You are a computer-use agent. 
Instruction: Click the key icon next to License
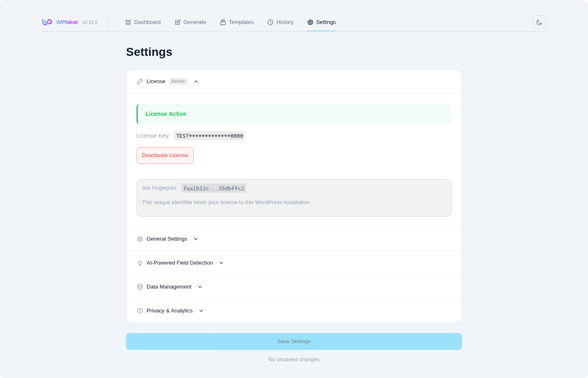pos(139,81)
